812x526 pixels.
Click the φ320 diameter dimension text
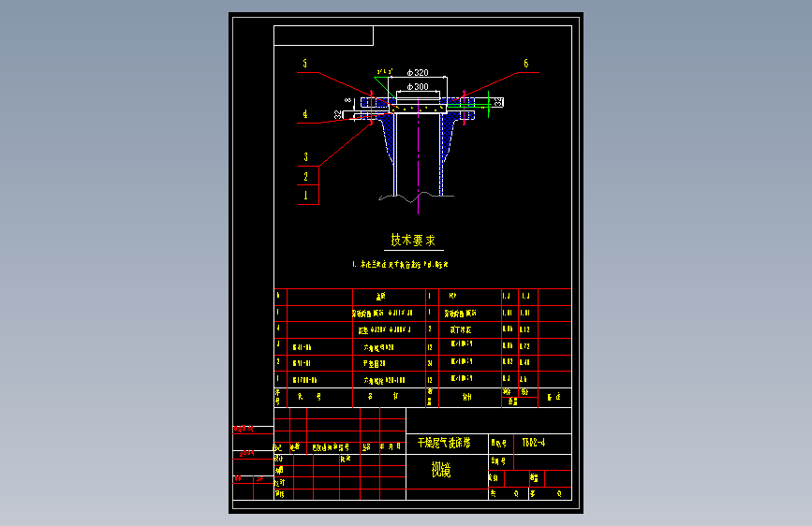(418, 72)
